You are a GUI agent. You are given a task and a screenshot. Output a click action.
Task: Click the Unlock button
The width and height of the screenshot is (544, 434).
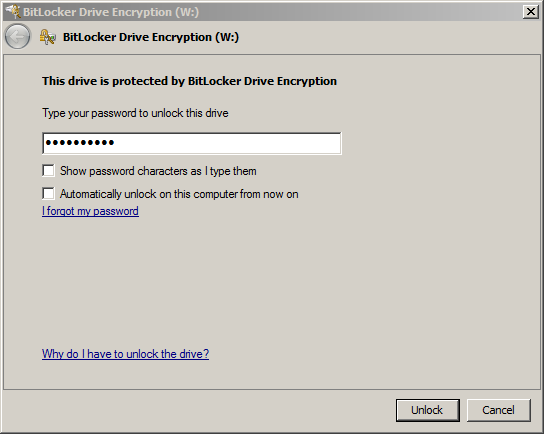pyautogui.click(x=427, y=410)
